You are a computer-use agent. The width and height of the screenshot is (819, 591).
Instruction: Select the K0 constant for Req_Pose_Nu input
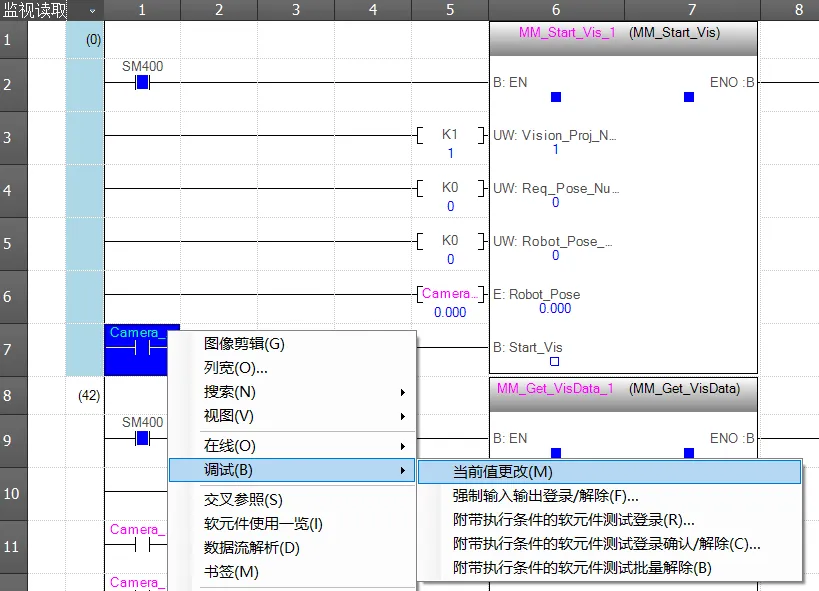pos(450,188)
